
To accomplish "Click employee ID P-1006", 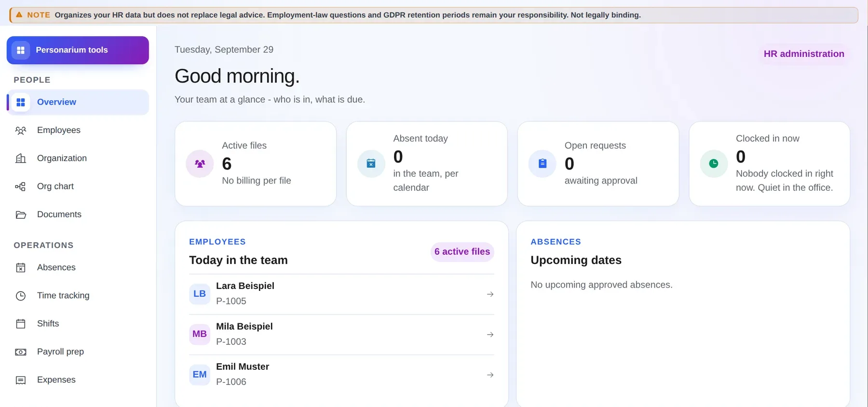I will coord(231,382).
